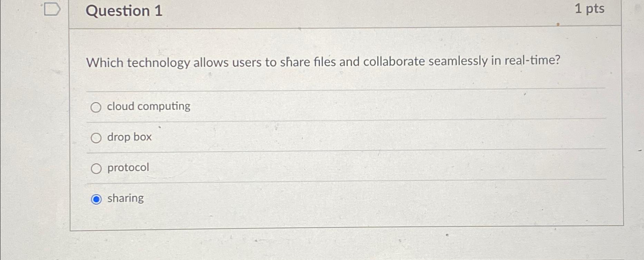Click the drop box answer label
The height and width of the screenshot is (260, 644).
point(128,137)
